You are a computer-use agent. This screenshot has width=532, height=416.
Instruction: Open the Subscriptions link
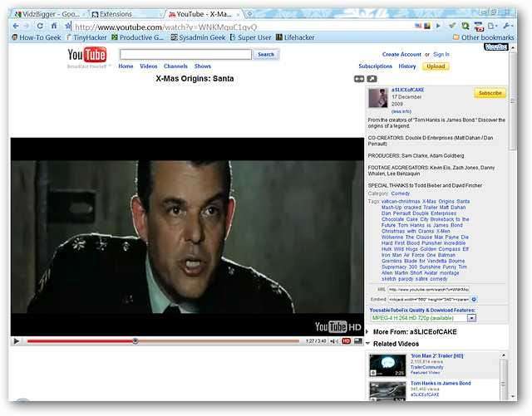(375, 66)
